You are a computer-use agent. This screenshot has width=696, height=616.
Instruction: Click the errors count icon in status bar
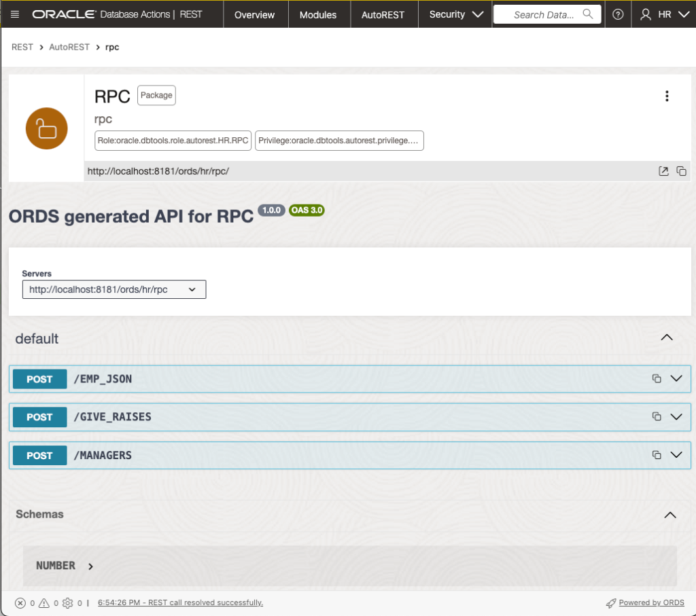20,602
